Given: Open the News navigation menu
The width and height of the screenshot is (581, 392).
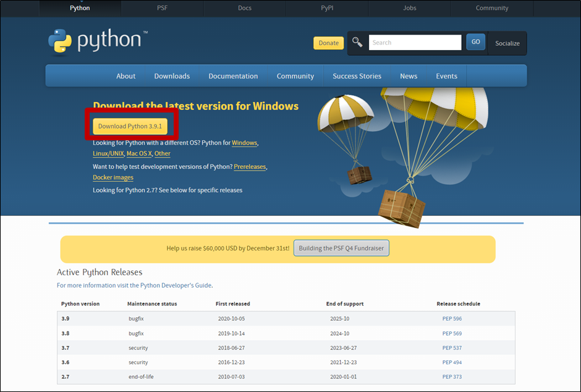Looking at the screenshot, I should pos(409,76).
